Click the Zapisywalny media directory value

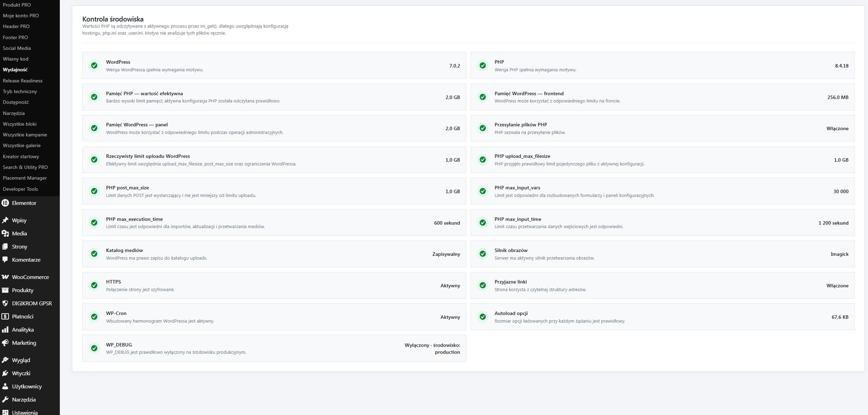pos(446,254)
